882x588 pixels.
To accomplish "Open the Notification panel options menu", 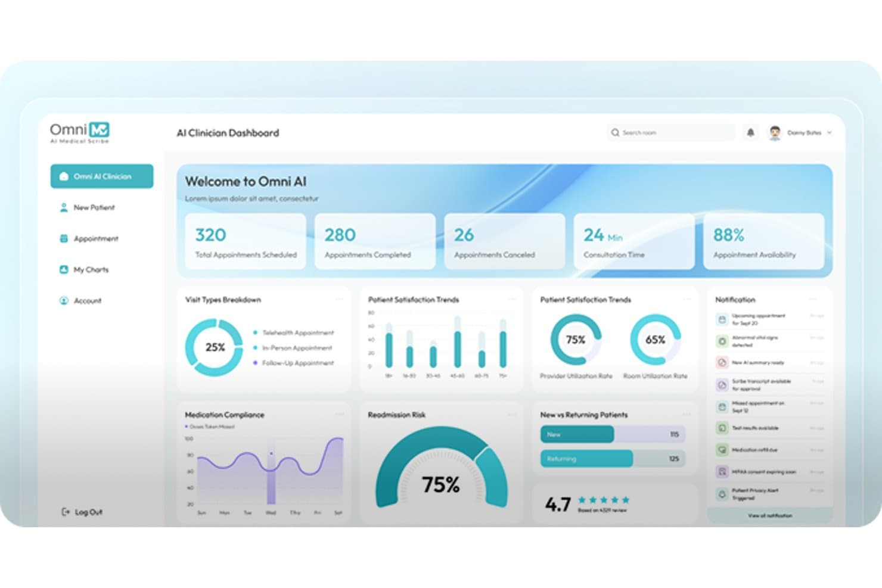I will pyautogui.click(x=813, y=299).
